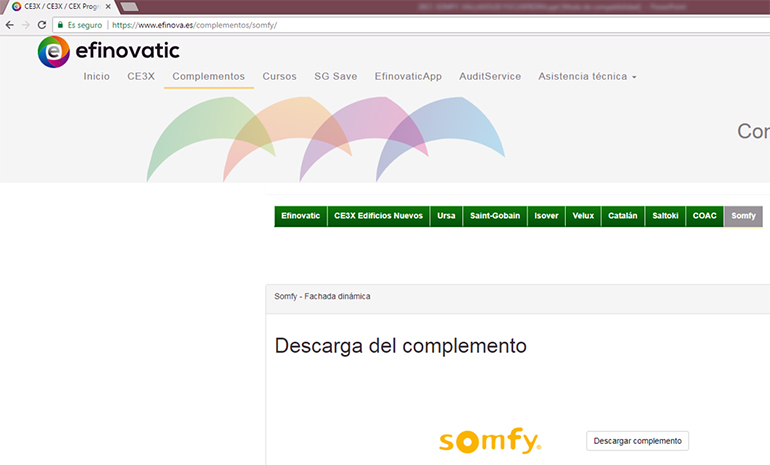The height and width of the screenshot is (465, 770).
Task: Click the 'Descarga del complemento' heading
Action: 401,346
